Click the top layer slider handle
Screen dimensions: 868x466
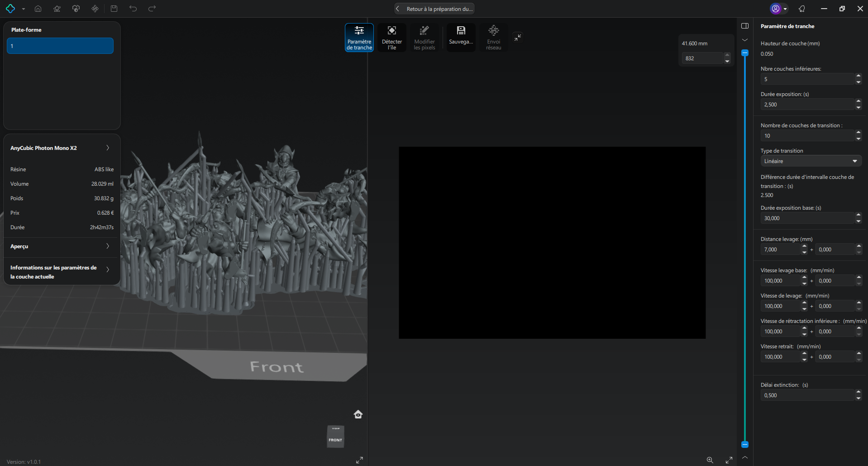[745, 53]
